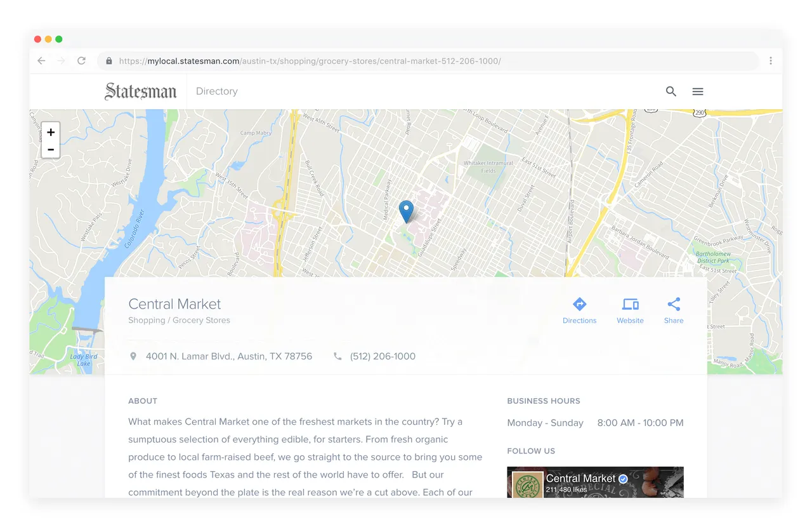The image size is (812, 527).
Task: Click the 290 highway shield on map
Action: [700, 112]
